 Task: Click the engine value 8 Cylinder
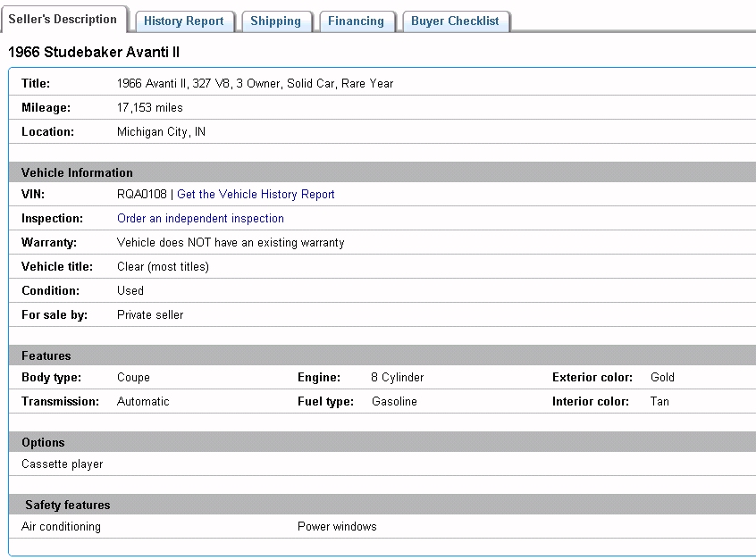pyautogui.click(x=398, y=377)
